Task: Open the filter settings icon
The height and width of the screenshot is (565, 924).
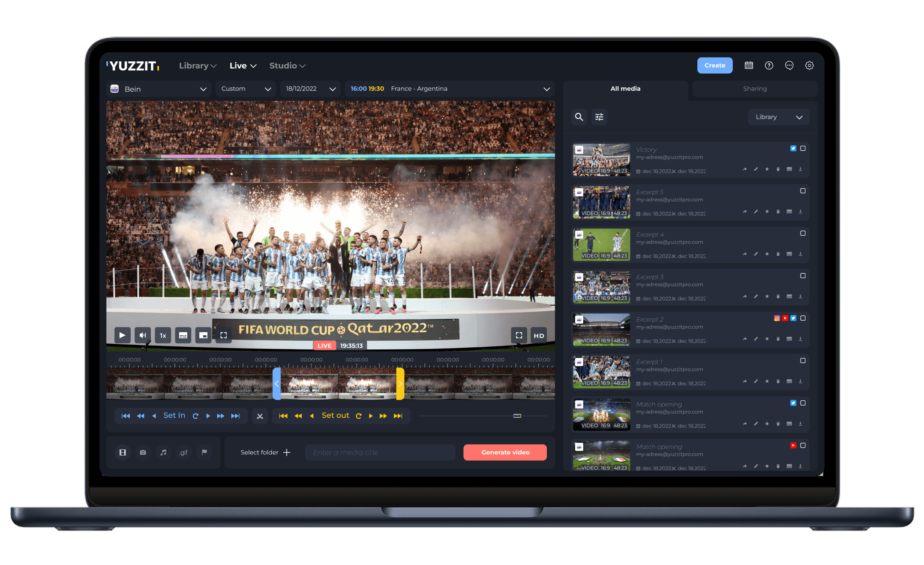Action: pyautogui.click(x=599, y=117)
